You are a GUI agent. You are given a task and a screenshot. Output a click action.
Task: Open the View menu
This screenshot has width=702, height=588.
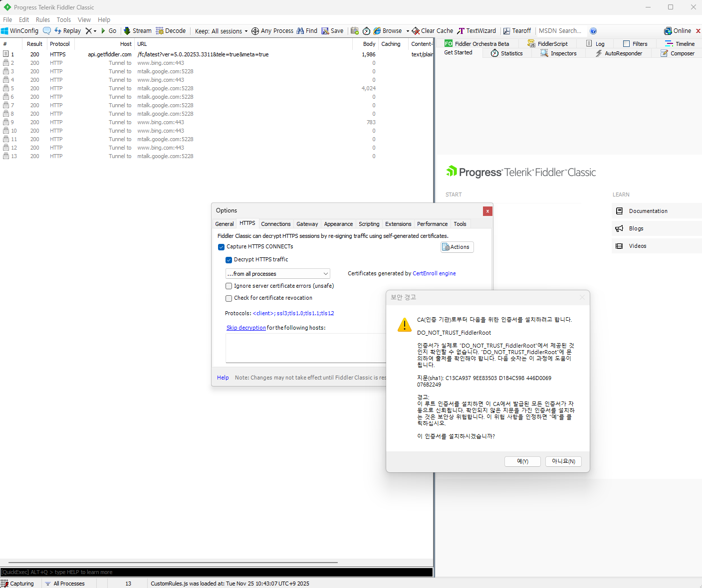coord(84,20)
